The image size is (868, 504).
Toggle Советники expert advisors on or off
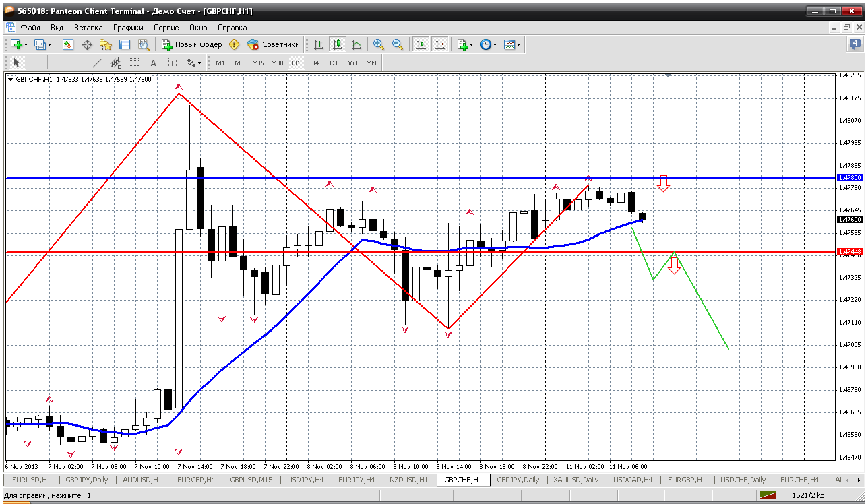[x=273, y=44]
